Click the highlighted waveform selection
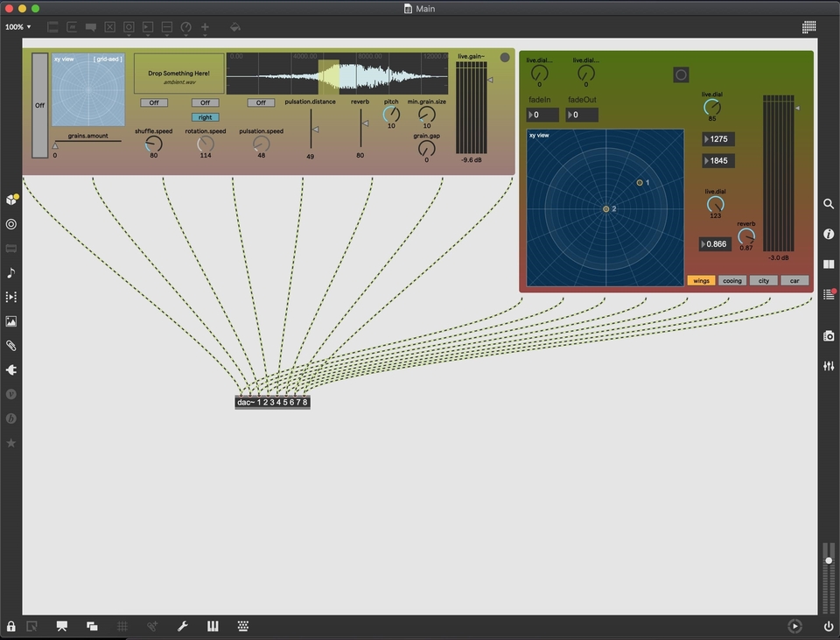Viewport: 840px width, 640px height. click(x=329, y=77)
